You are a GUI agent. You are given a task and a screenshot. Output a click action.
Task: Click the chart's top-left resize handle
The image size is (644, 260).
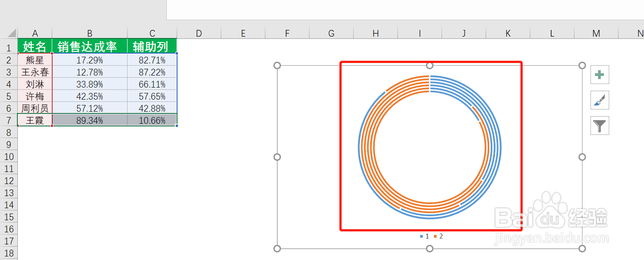[277, 66]
